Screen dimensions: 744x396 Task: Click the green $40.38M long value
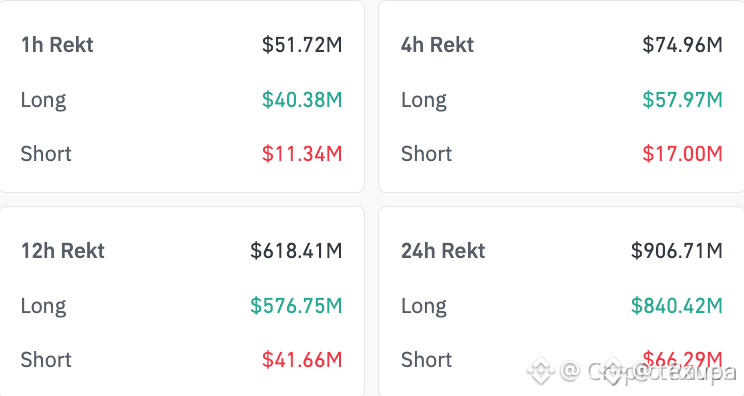pyautogui.click(x=302, y=100)
